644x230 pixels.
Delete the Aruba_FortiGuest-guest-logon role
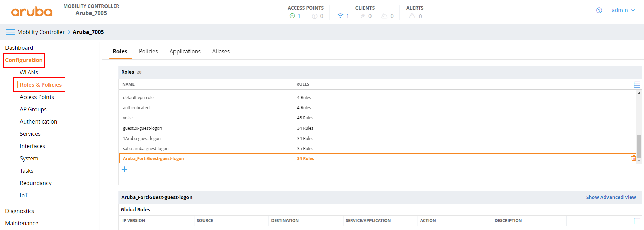point(633,158)
